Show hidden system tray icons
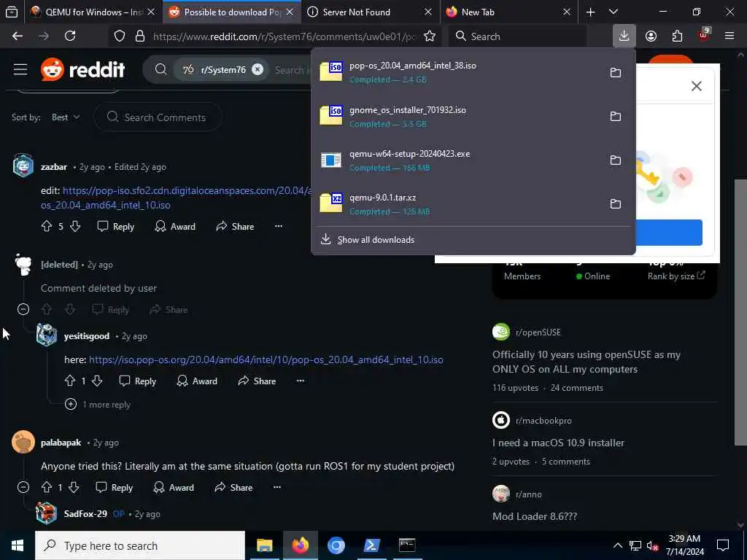 pyautogui.click(x=617, y=545)
